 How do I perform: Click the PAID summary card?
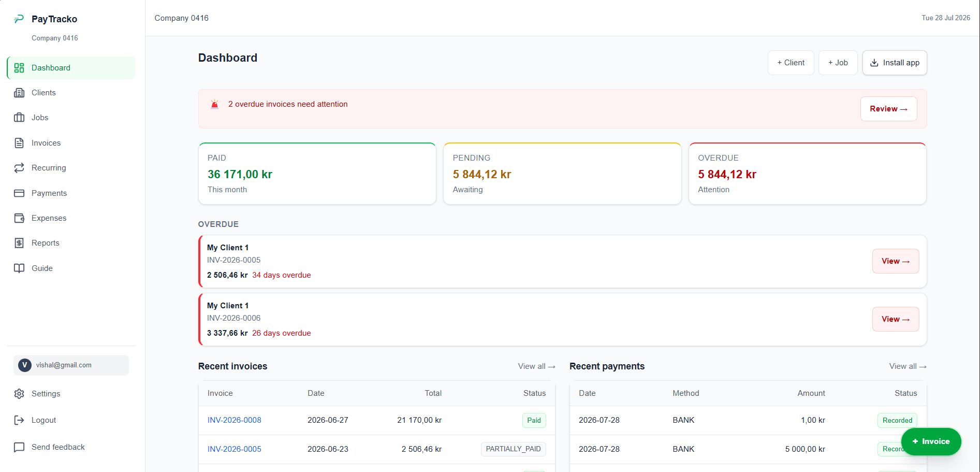point(317,174)
